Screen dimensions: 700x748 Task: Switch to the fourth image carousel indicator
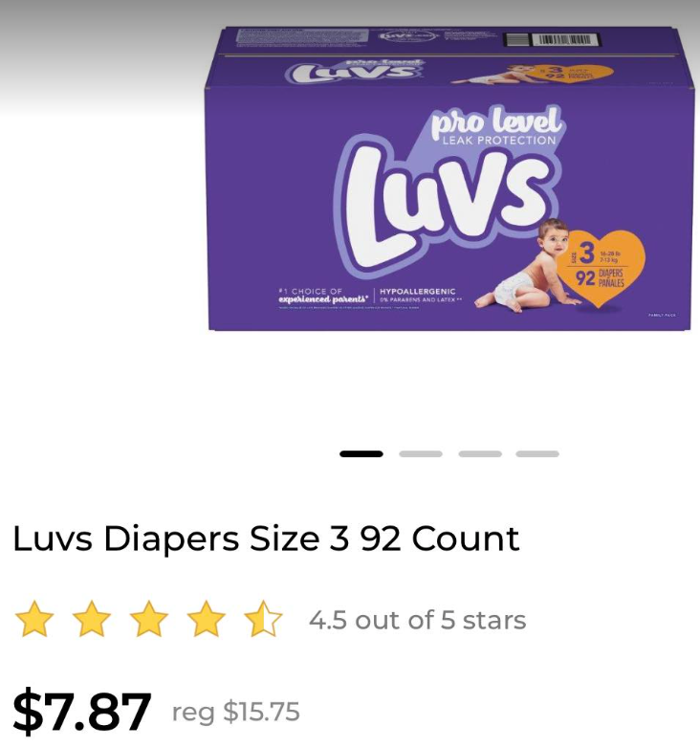537,453
